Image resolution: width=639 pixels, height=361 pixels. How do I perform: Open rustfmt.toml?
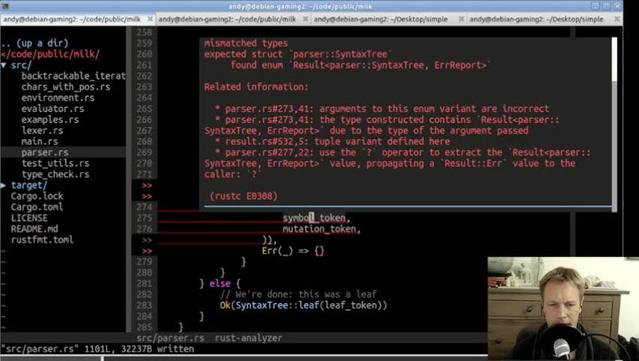tap(42, 240)
